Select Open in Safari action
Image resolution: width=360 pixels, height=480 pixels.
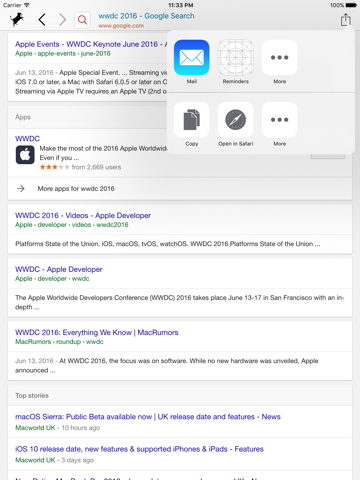(x=236, y=120)
